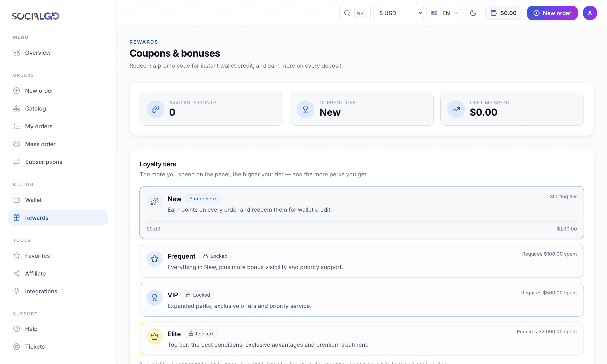
Task: Open the Tickets page
Action: point(58,346)
